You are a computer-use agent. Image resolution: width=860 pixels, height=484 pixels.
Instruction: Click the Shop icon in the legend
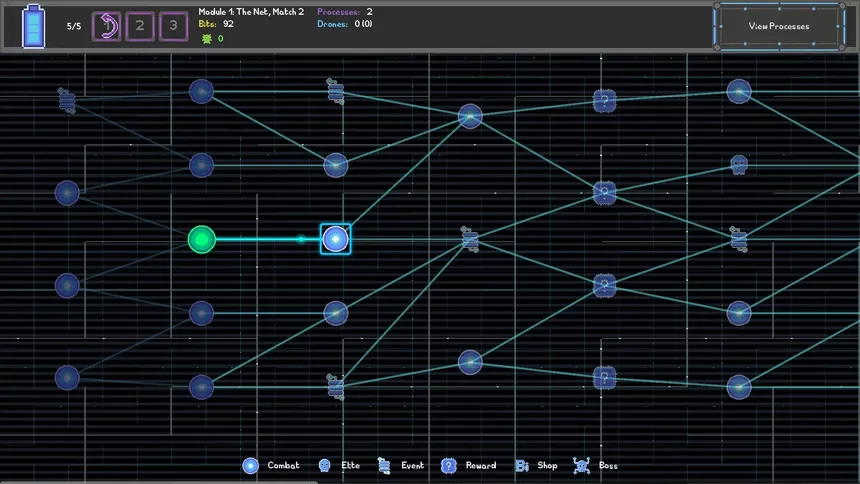coord(522,466)
